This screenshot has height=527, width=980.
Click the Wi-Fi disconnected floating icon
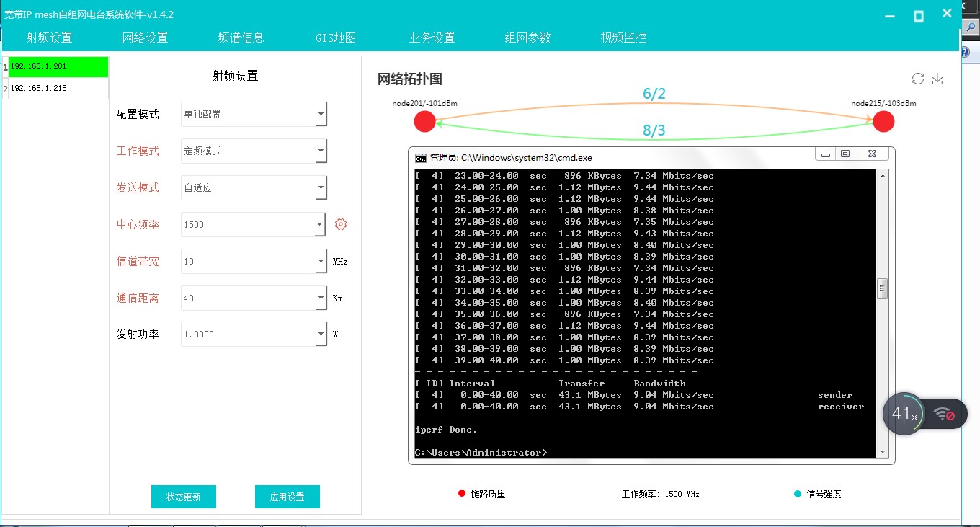pos(944,414)
